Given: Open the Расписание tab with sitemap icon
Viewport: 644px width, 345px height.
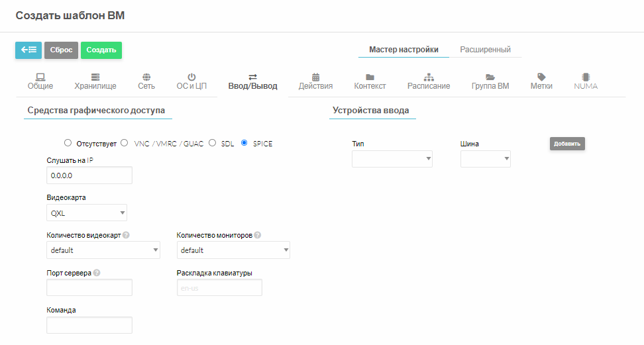Looking at the screenshot, I should point(429,81).
